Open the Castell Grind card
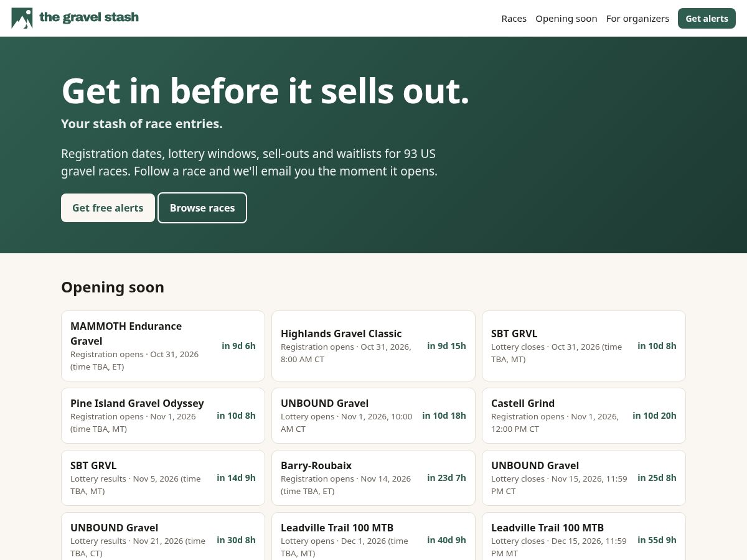This screenshot has height=560, width=747. (x=584, y=416)
